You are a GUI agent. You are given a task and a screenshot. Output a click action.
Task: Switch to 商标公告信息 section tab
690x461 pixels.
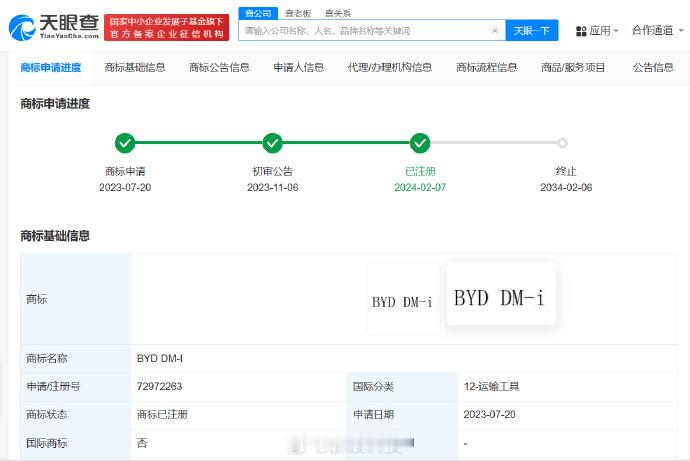(219, 67)
